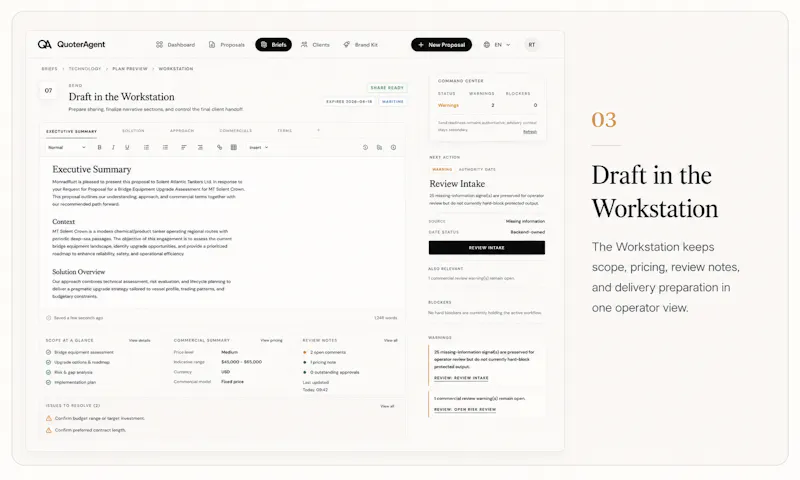
Task: Open View all in Review Notes
Action: [x=390, y=340]
